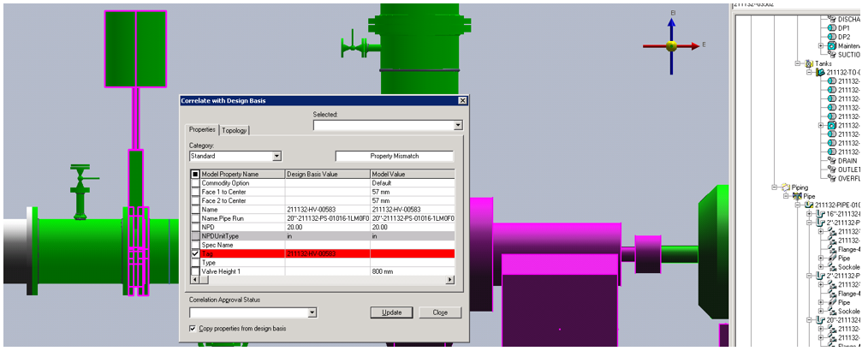Image resolution: width=868 pixels, height=351 pixels.
Task: Click the Close button in dialog
Action: pos(440,312)
